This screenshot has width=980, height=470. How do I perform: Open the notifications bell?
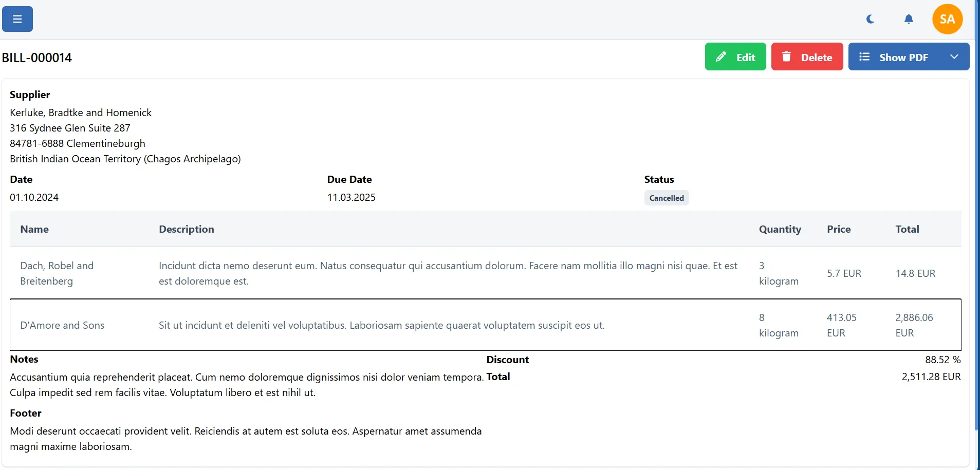pos(909,19)
